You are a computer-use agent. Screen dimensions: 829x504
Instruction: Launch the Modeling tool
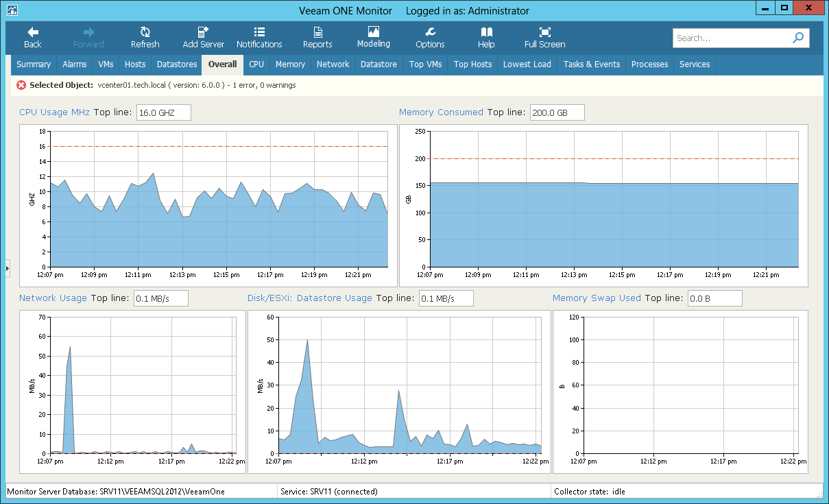click(374, 38)
